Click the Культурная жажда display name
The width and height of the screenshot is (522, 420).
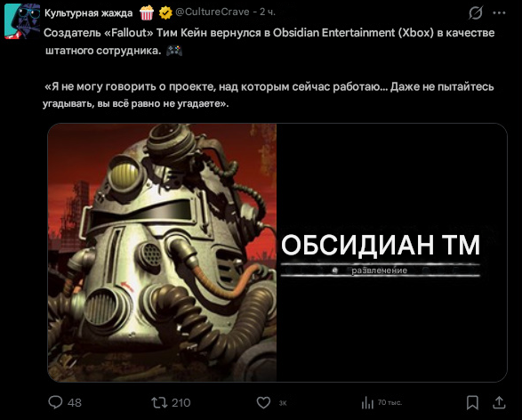point(89,13)
